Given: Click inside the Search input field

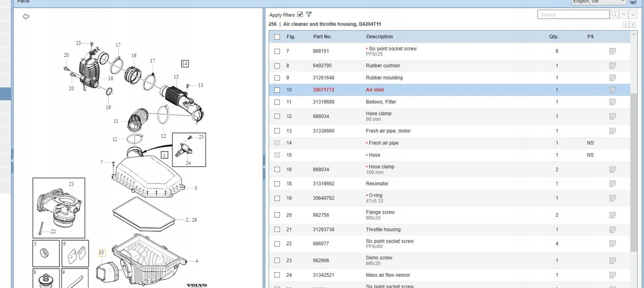Looking at the screenshot, I should 573,15.
